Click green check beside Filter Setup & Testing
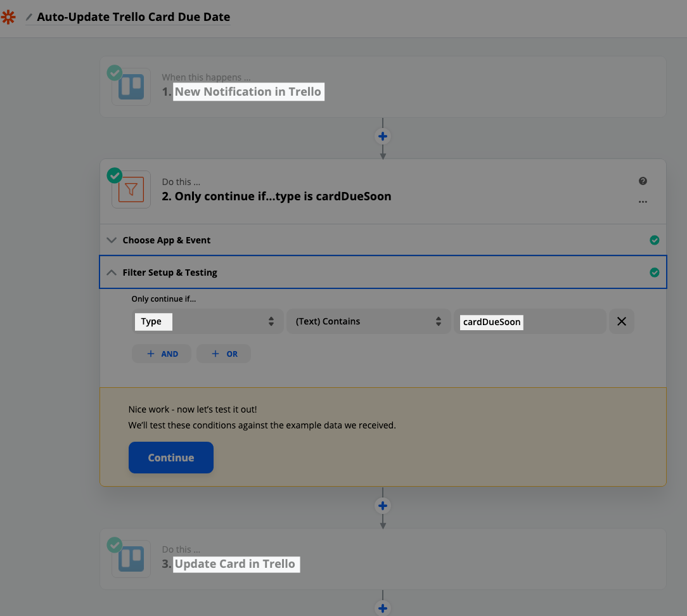 (x=655, y=273)
